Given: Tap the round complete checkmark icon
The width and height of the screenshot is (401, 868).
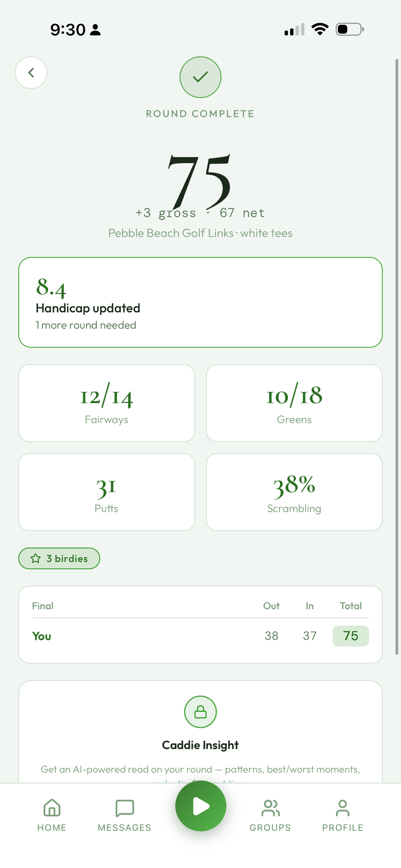Looking at the screenshot, I should (x=200, y=77).
